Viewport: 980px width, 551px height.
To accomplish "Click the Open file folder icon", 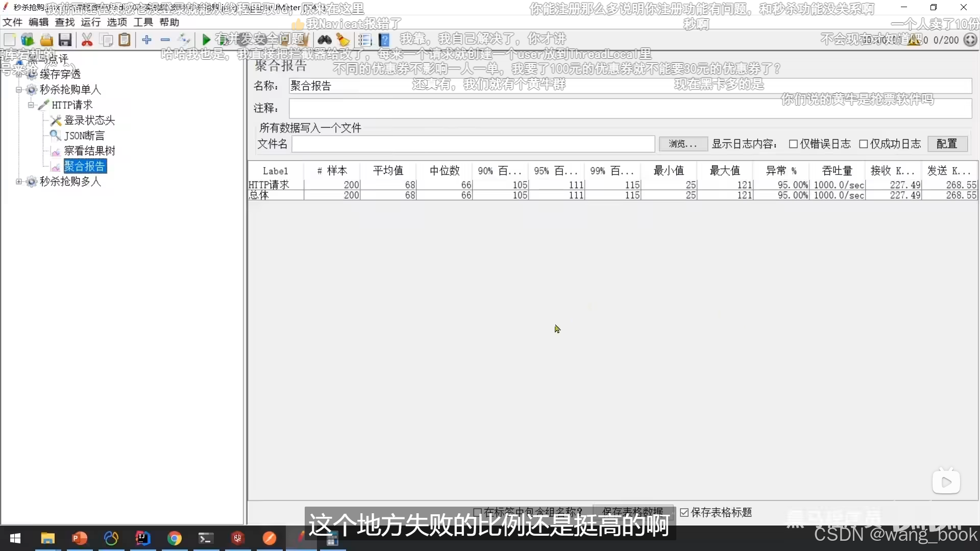I will pyautogui.click(x=46, y=40).
